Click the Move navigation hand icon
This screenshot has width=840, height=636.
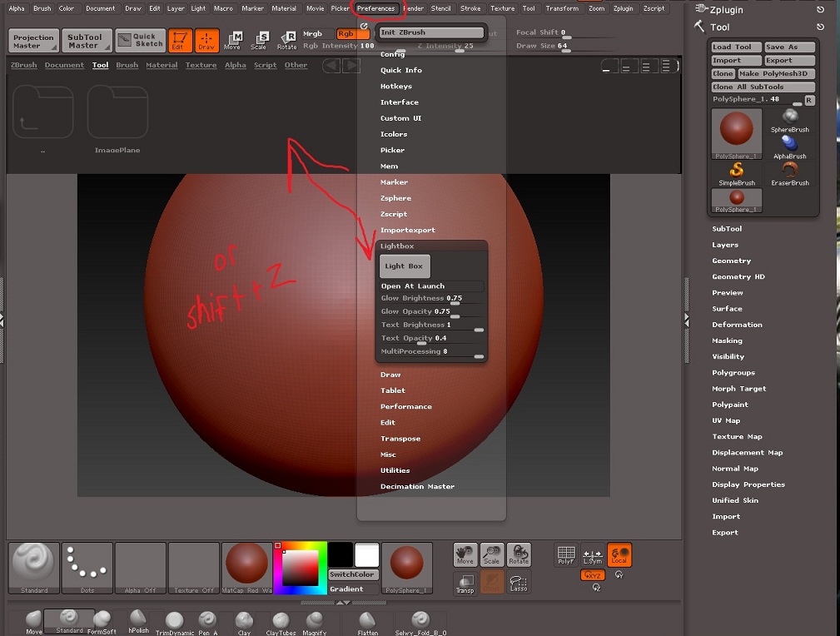point(465,555)
